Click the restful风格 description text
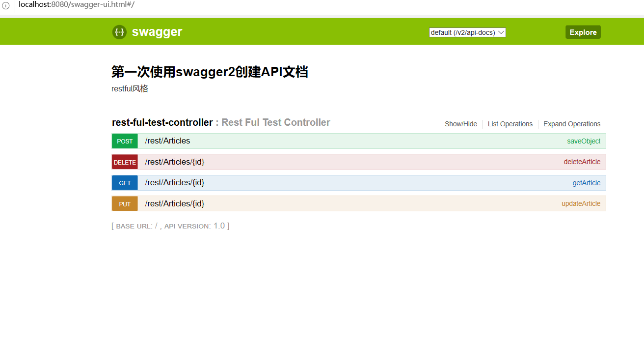Viewport: 644px width, 341px height. pyautogui.click(x=130, y=89)
